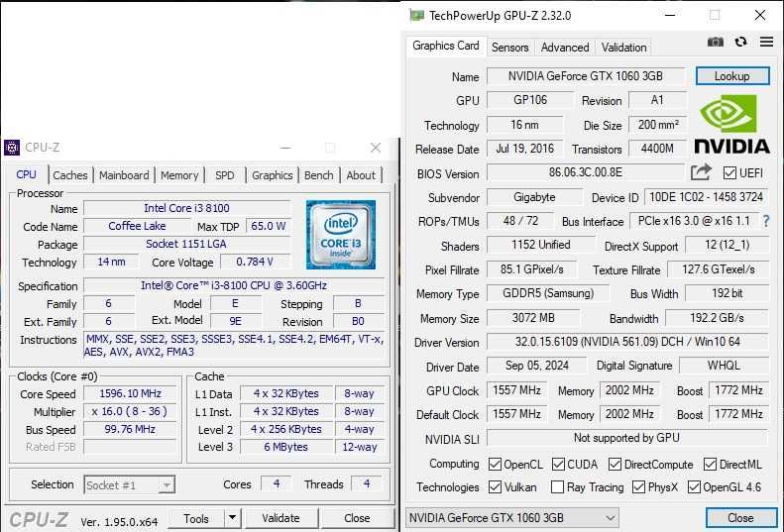Click the CPU Specification field
The image size is (784, 532).
(x=234, y=285)
